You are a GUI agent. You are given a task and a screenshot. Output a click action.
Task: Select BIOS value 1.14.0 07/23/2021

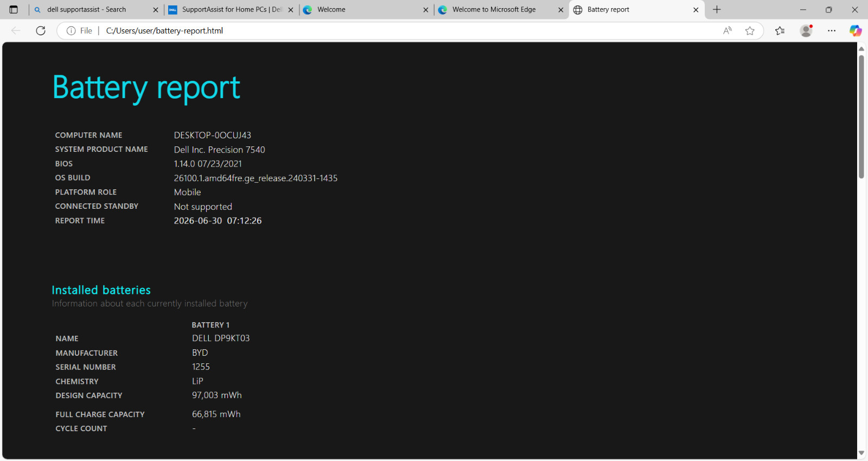point(208,164)
